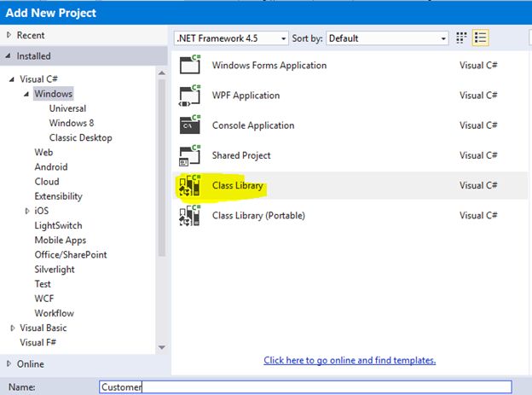Select the iOS category label
Screen dimensions: 532x395
coord(42,211)
